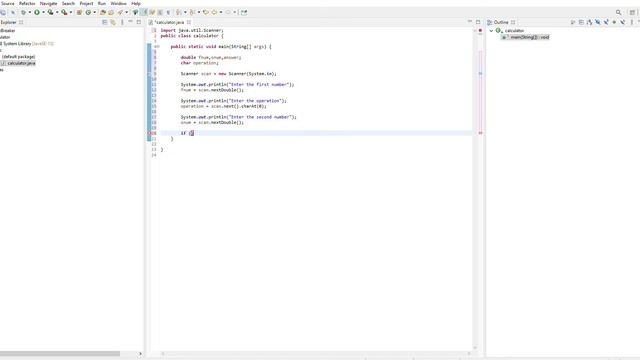Screen dimensions: 640x360
Task: Click the Scanner declaration code line
Action: 229,74
